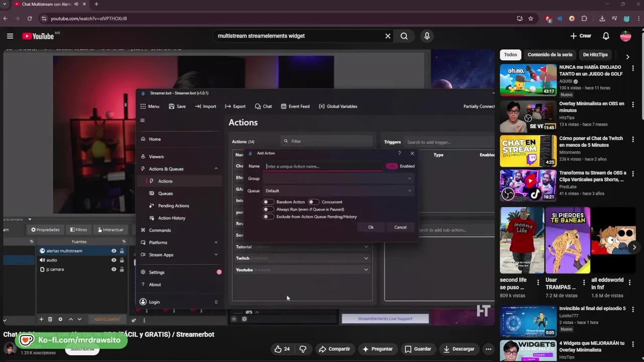Delete source with OBS trash icon
The width and height of the screenshot is (644, 362).
pos(50,319)
